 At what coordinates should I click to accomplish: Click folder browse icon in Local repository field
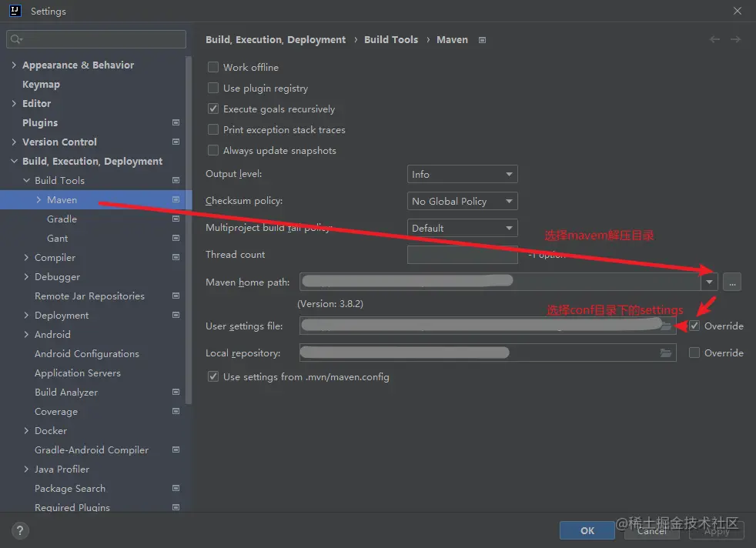[x=666, y=353]
